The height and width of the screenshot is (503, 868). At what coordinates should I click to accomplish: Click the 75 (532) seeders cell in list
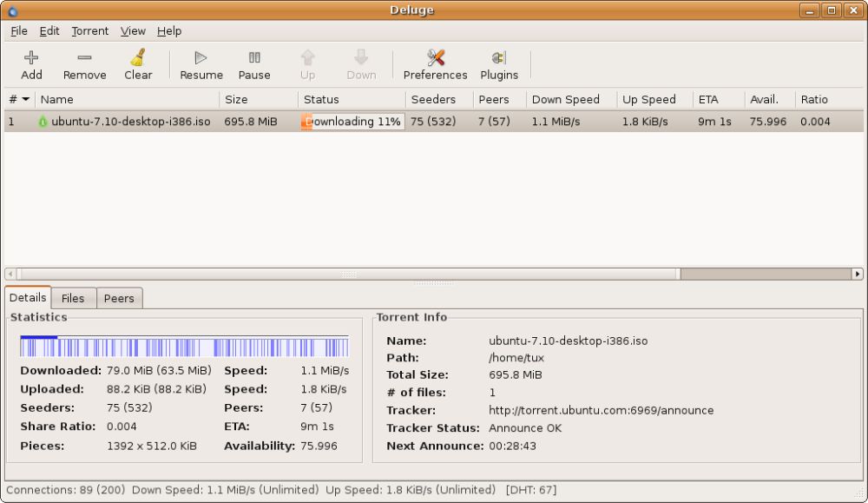[x=433, y=122]
